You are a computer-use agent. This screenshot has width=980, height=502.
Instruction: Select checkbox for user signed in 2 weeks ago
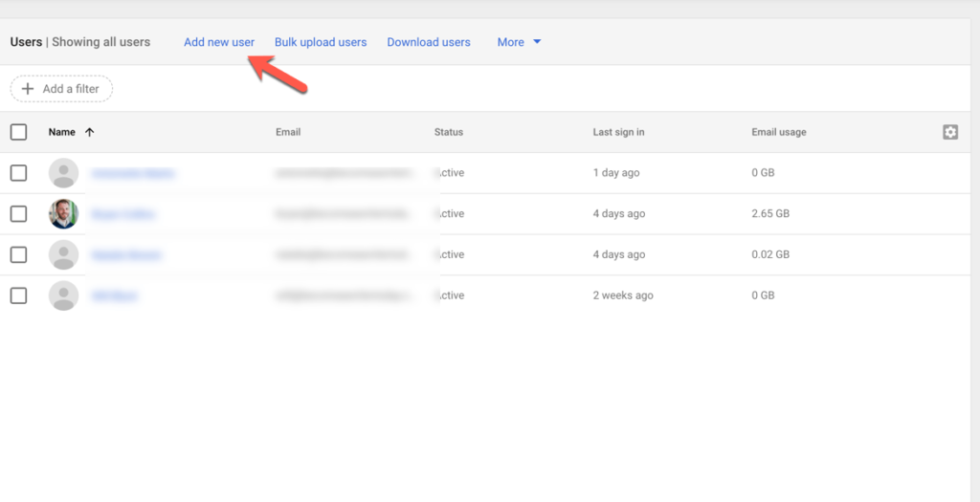pos(18,296)
